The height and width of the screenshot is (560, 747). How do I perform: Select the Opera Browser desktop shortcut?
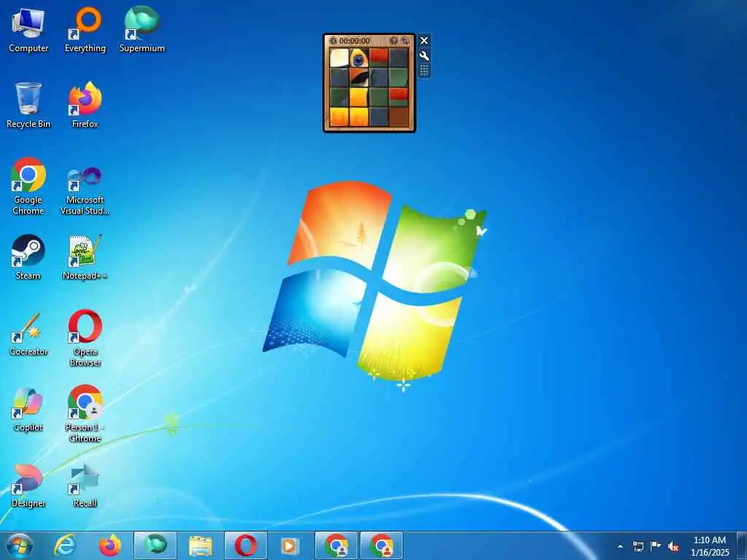85,338
